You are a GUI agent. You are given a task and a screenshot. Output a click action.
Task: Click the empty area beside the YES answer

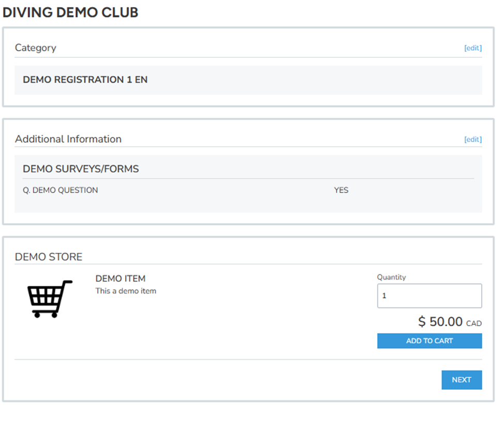414,190
